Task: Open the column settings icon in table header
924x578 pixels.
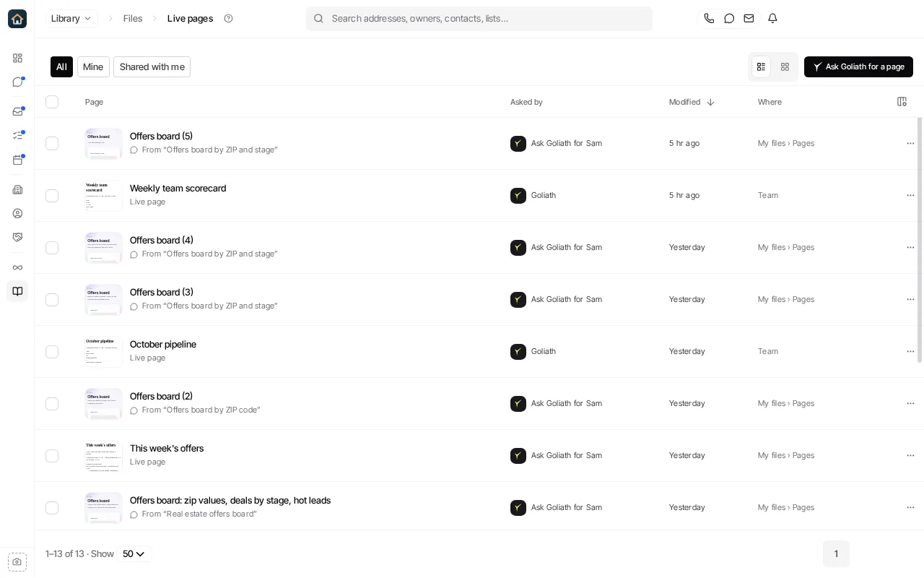Action: pyautogui.click(x=902, y=102)
